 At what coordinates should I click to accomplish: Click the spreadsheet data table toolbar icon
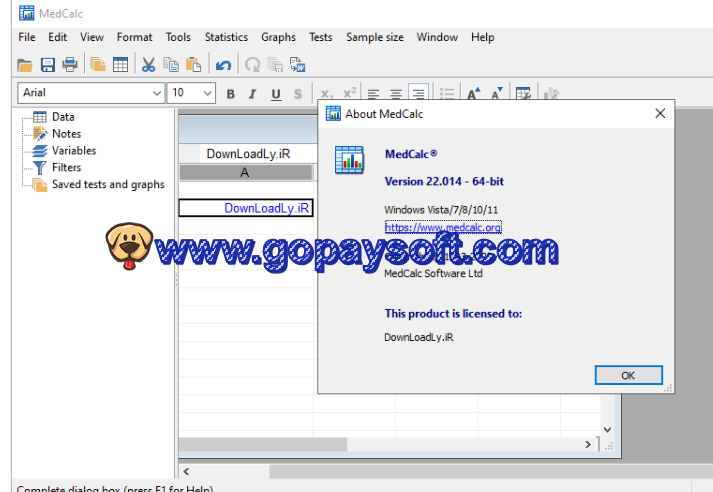click(x=121, y=65)
